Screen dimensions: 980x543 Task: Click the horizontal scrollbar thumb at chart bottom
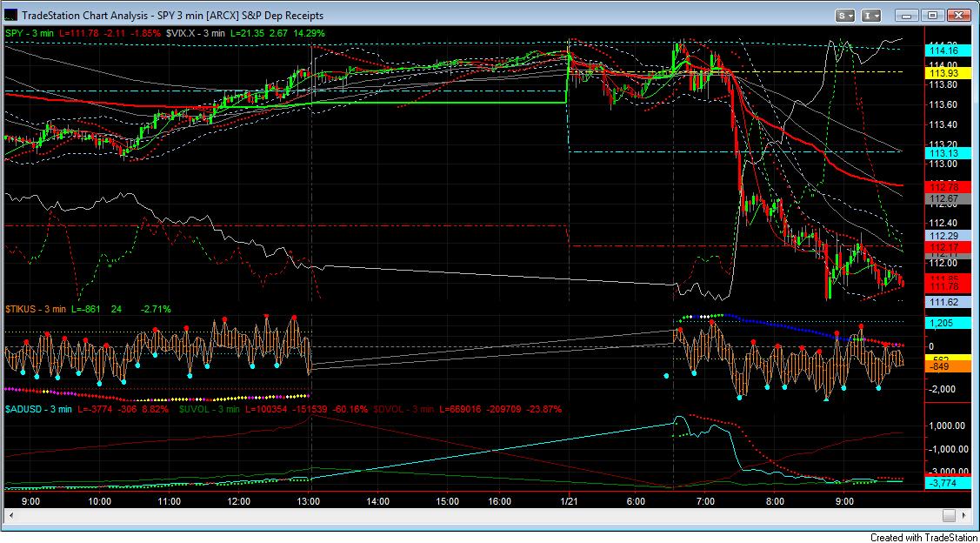click(x=949, y=515)
